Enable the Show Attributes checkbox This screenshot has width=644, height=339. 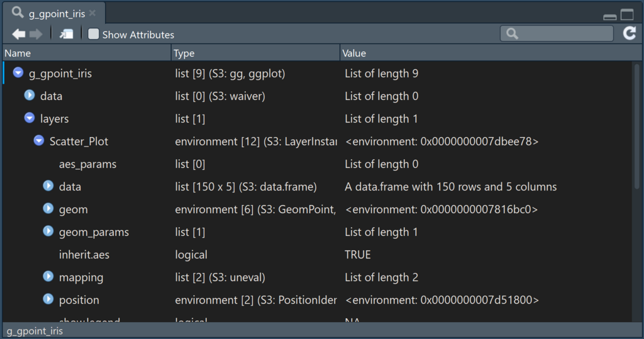[x=94, y=34]
